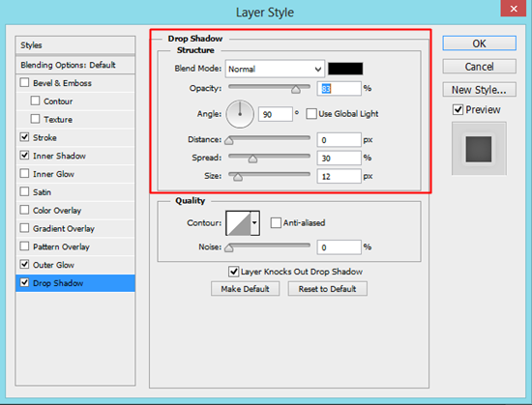Toggle the Anti-aliased checkbox
This screenshot has width=532, height=405.
click(276, 223)
